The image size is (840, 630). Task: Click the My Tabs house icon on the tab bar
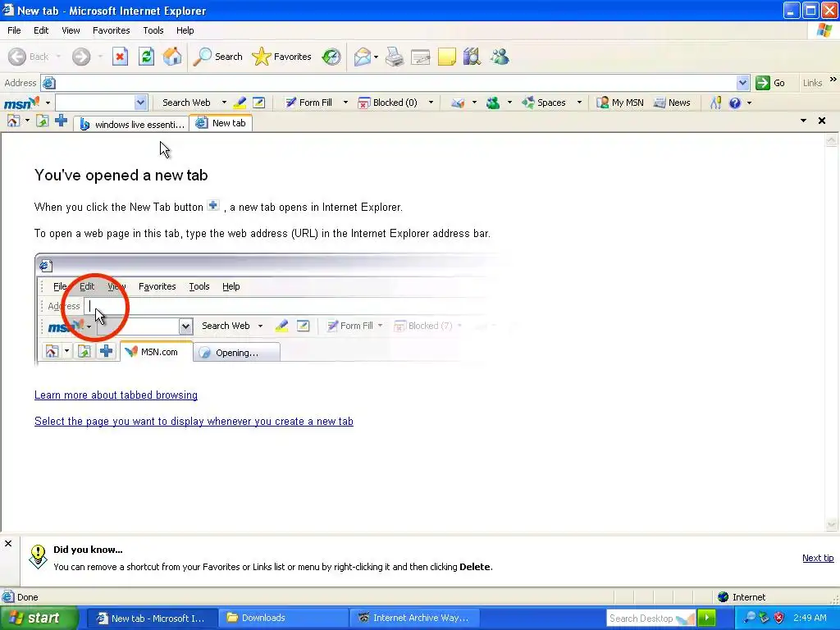(x=13, y=121)
